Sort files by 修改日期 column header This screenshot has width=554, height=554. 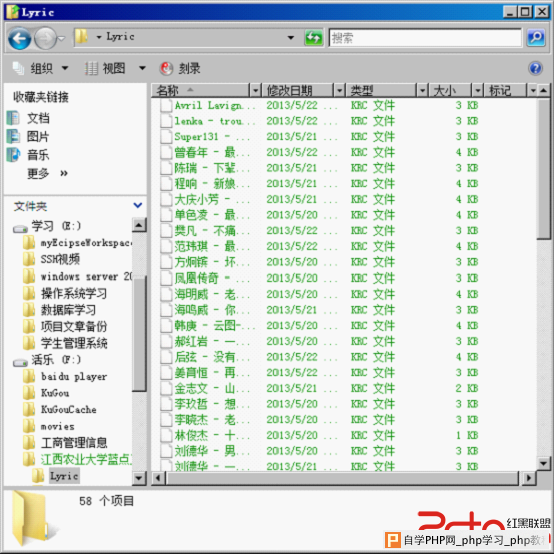tap(297, 91)
